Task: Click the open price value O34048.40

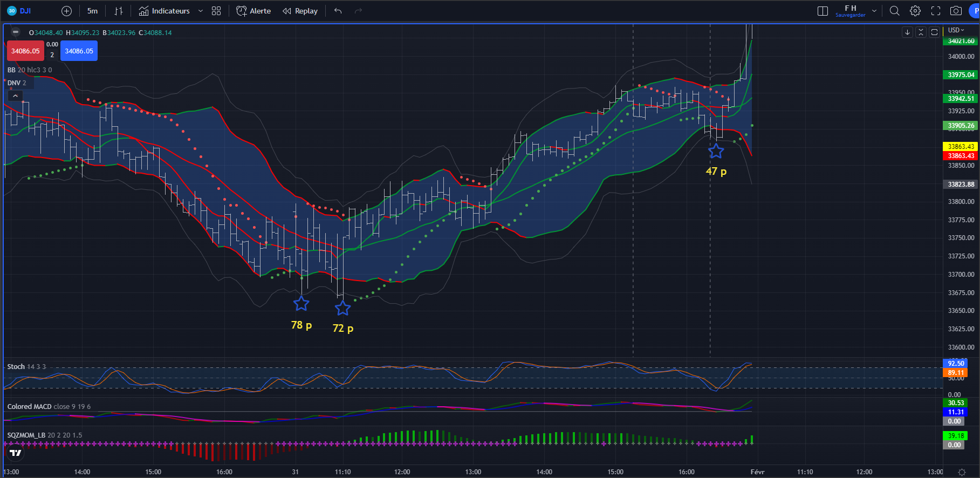Action: (46, 33)
